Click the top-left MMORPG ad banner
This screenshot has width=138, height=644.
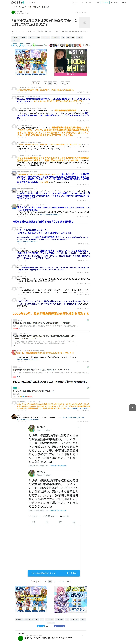31,62
